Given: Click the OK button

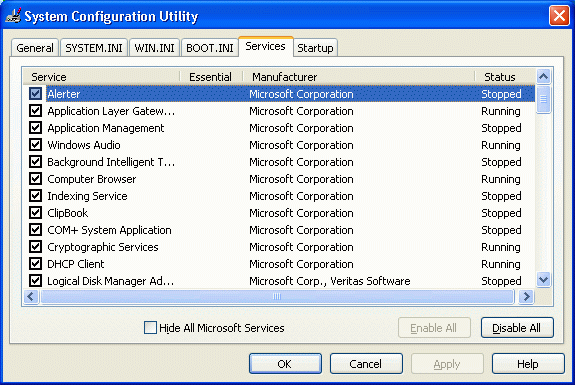Looking at the screenshot, I should 285,364.
